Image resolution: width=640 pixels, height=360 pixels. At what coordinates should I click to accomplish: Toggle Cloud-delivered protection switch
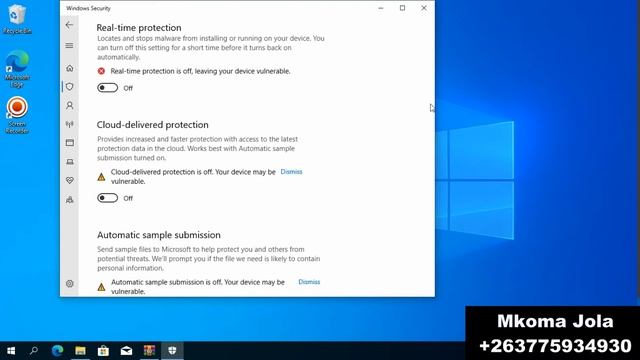pos(107,198)
